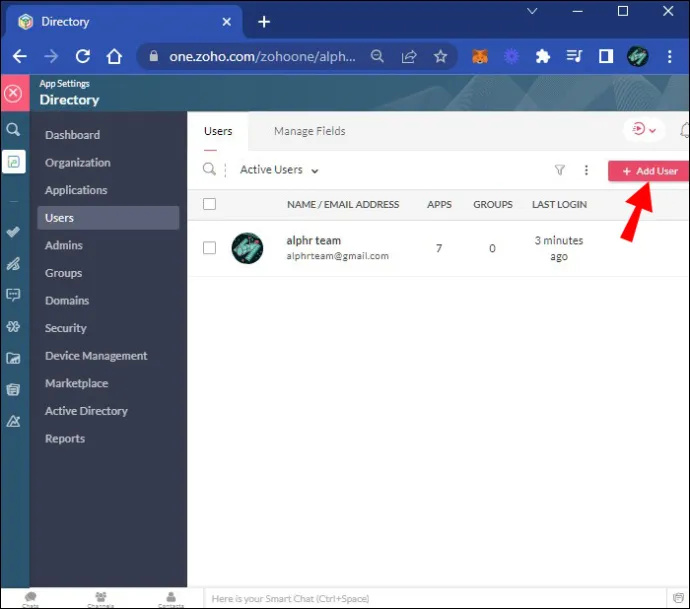Open the three-dot more options beside filter

tap(586, 170)
